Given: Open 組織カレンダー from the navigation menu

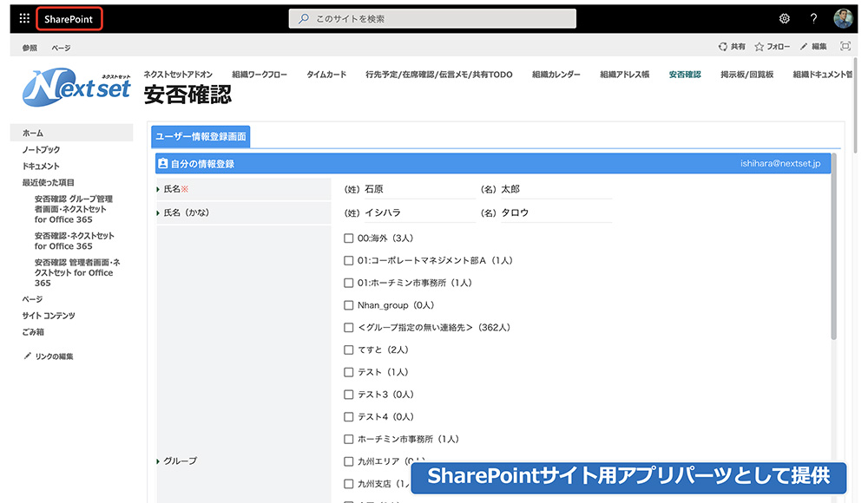Looking at the screenshot, I should pyautogui.click(x=556, y=75).
